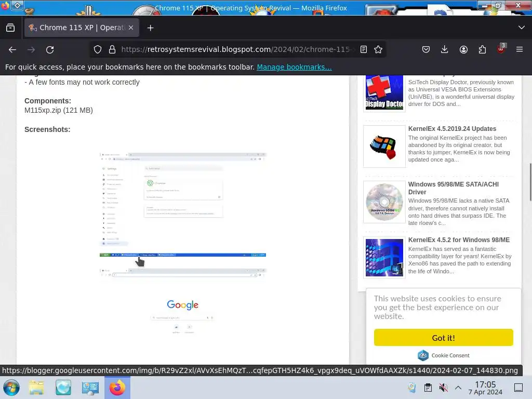The image size is (532, 399).
Task: Open KernelEx 4.5.2 for Windows 98/ME
Action: (x=459, y=240)
